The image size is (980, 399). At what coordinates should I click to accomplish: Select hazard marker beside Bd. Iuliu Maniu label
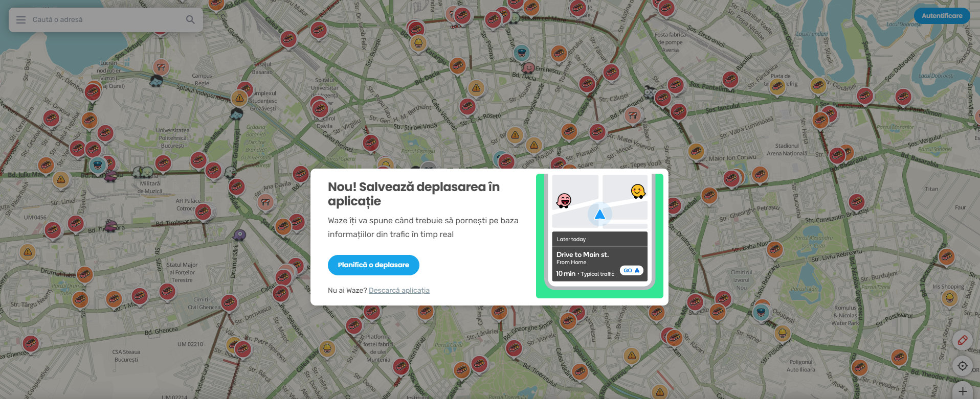(x=61, y=179)
